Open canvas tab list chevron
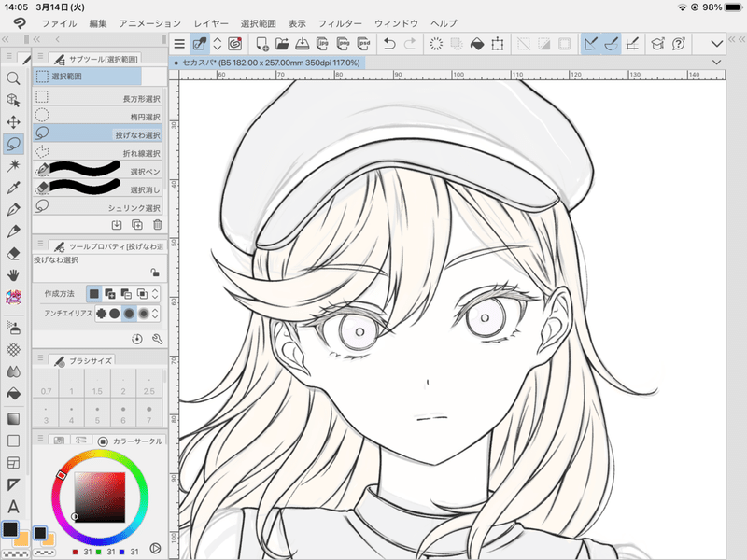The image size is (747, 560). coord(716,63)
